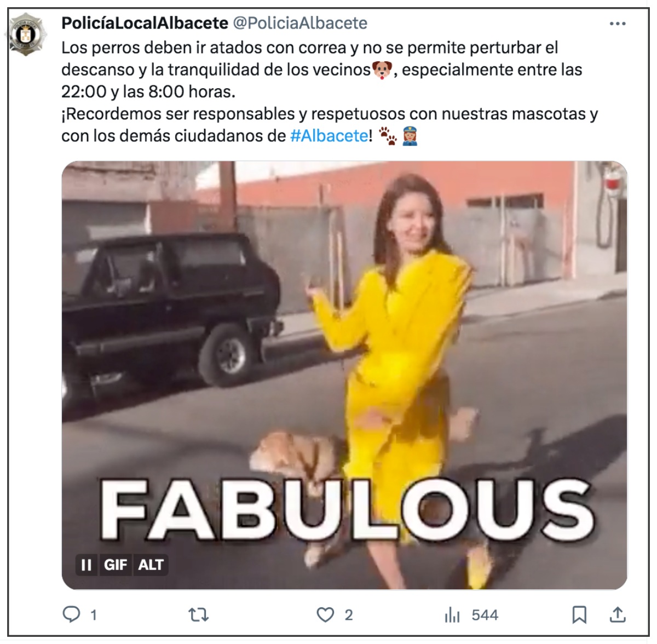
Task: Click the tweet text about dog leashes
Action: pos(330,91)
